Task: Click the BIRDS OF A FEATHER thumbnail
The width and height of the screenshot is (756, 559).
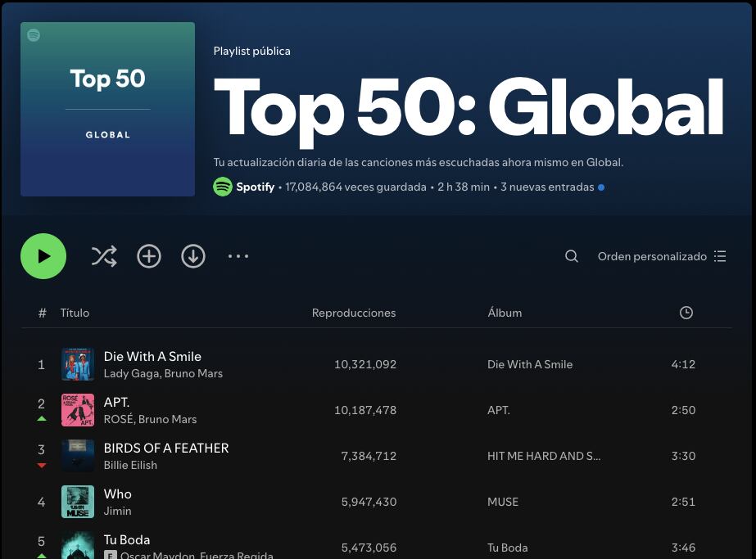Action: click(78, 456)
